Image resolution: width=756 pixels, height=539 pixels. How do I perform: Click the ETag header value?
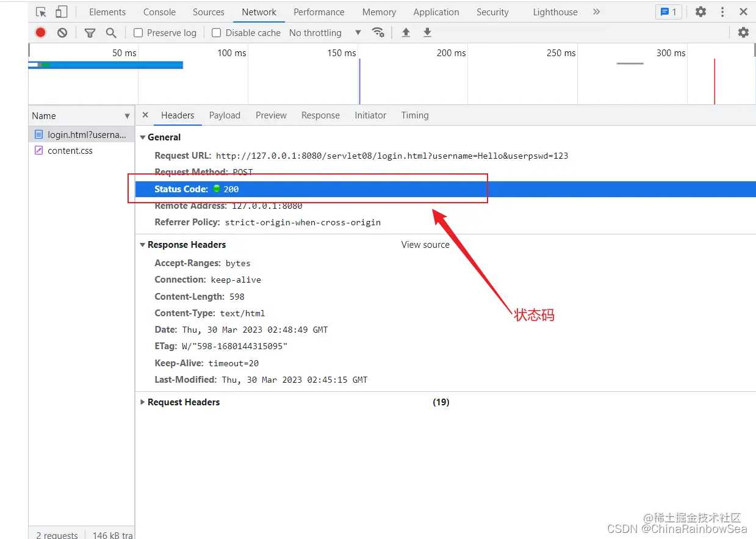(234, 346)
